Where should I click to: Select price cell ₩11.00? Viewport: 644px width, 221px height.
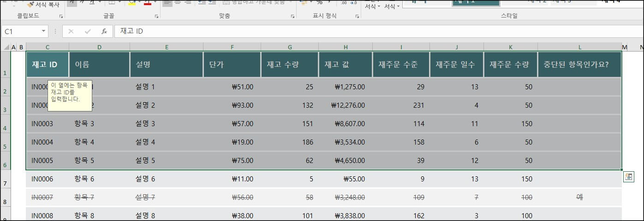click(x=232, y=179)
